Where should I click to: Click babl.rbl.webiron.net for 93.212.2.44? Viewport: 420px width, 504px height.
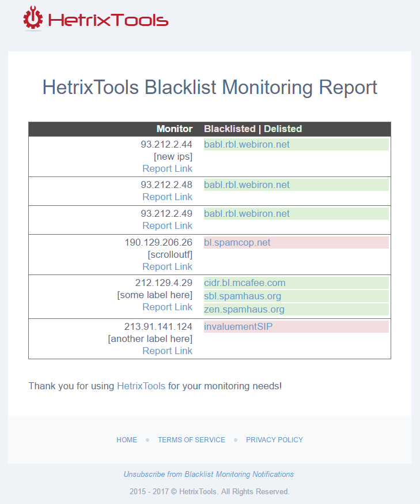(247, 144)
